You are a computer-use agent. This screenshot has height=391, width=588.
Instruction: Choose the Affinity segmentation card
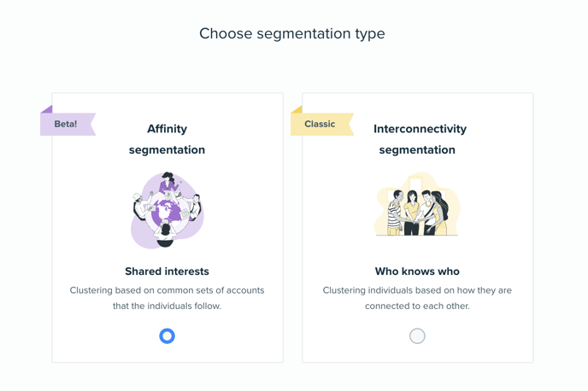(168, 228)
